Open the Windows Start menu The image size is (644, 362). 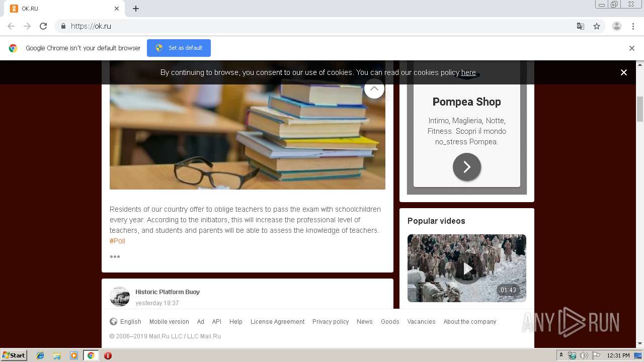pyautogui.click(x=14, y=355)
